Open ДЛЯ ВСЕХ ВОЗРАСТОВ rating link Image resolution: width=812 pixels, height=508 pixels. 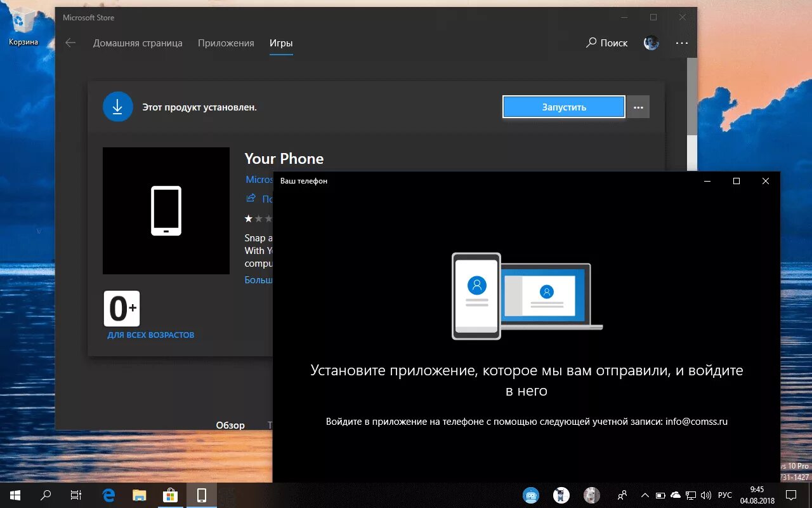click(x=151, y=335)
